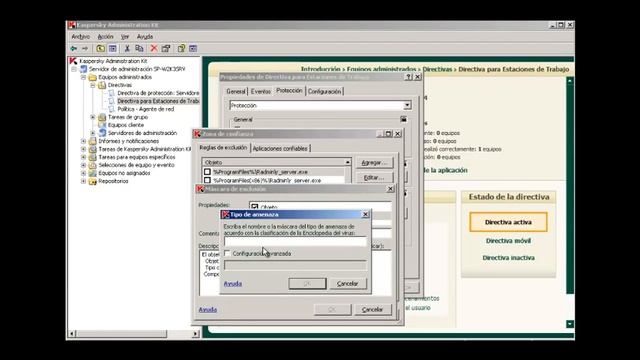
Task: Click Ayuda link in Máscara de exclusión dialog
Action: click(208, 310)
